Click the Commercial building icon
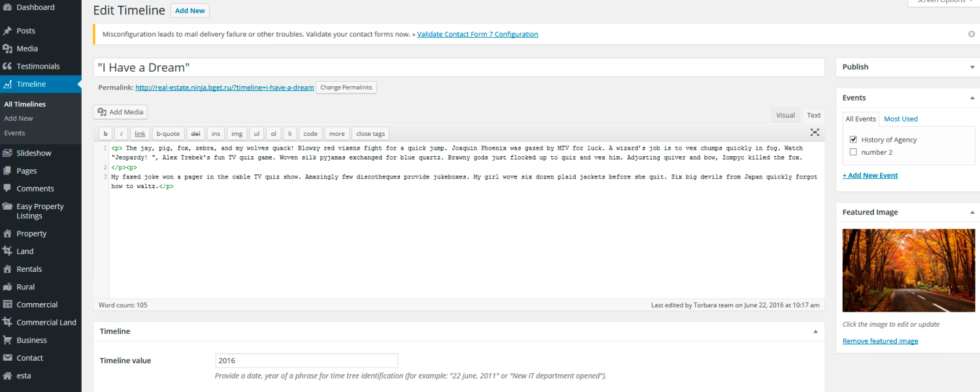 [x=8, y=304]
